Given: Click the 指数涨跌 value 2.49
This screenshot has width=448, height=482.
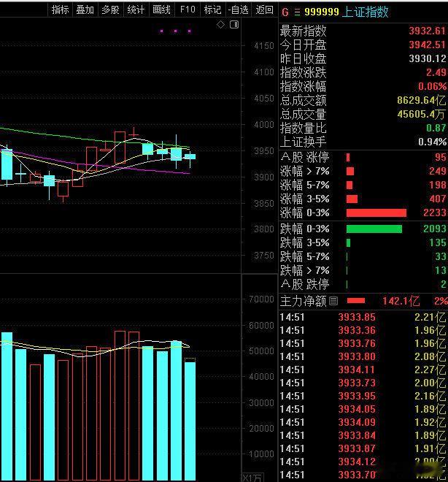Looking at the screenshot, I should [436, 72].
